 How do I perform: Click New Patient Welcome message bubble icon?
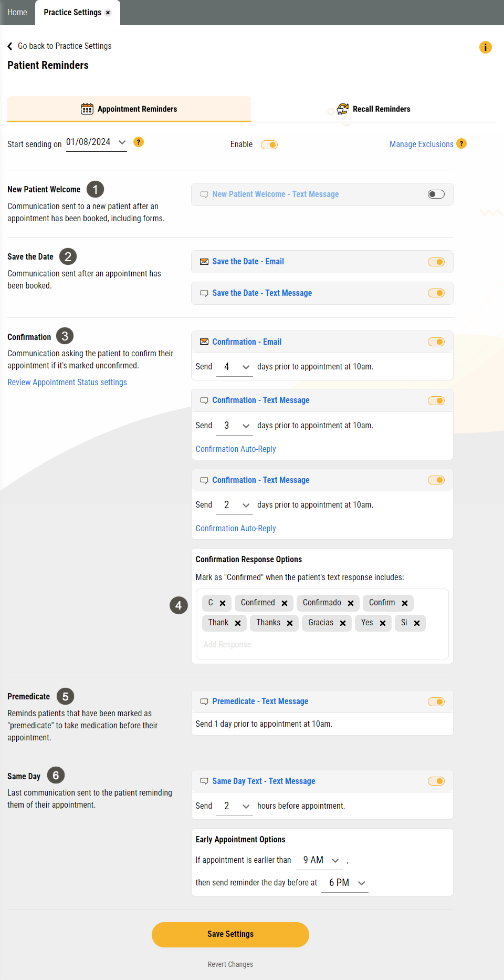click(x=204, y=195)
